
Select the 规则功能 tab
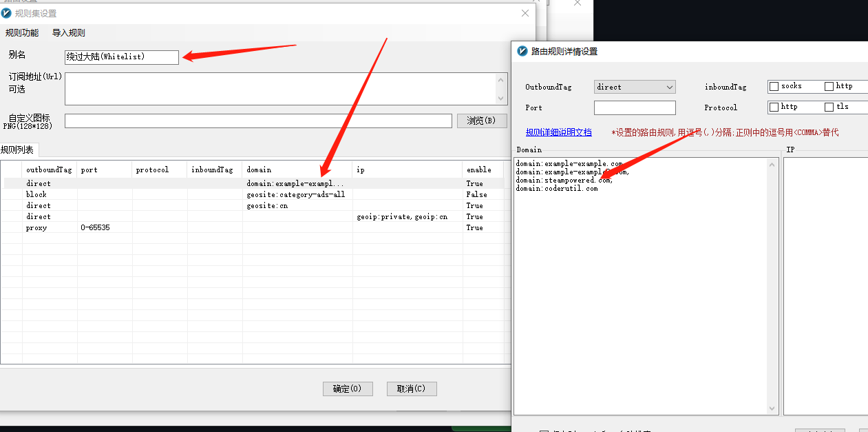point(23,32)
